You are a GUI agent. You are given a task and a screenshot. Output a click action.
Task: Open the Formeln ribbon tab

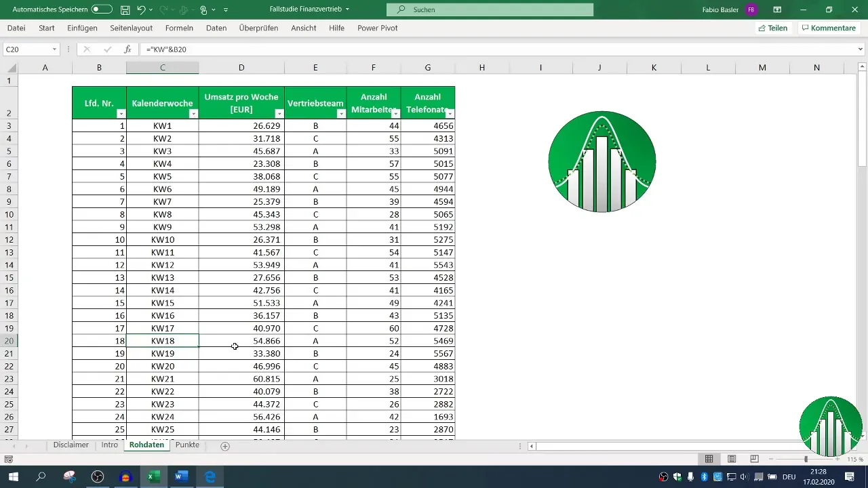click(179, 28)
